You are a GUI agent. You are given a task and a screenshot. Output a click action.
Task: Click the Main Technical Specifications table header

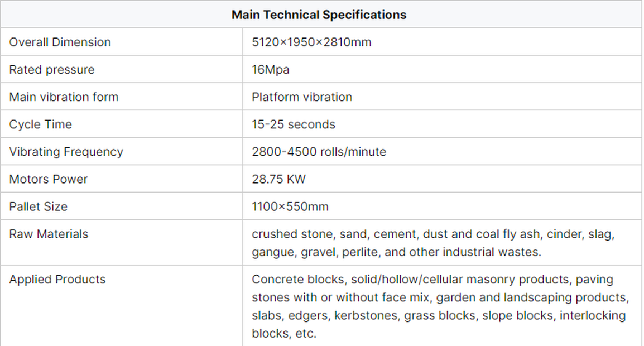click(x=319, y=15)
